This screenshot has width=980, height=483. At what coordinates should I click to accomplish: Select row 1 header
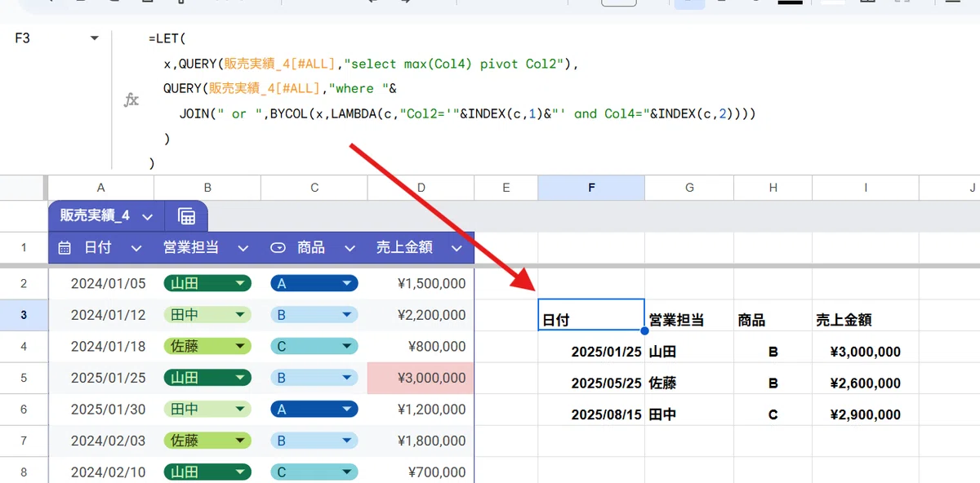[24, 247]
